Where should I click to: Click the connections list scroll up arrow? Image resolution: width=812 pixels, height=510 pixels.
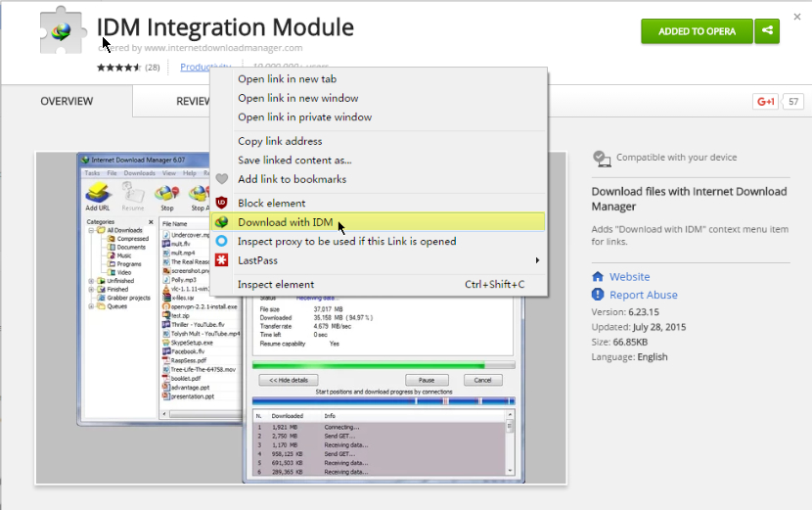click(x=510, y=415)
